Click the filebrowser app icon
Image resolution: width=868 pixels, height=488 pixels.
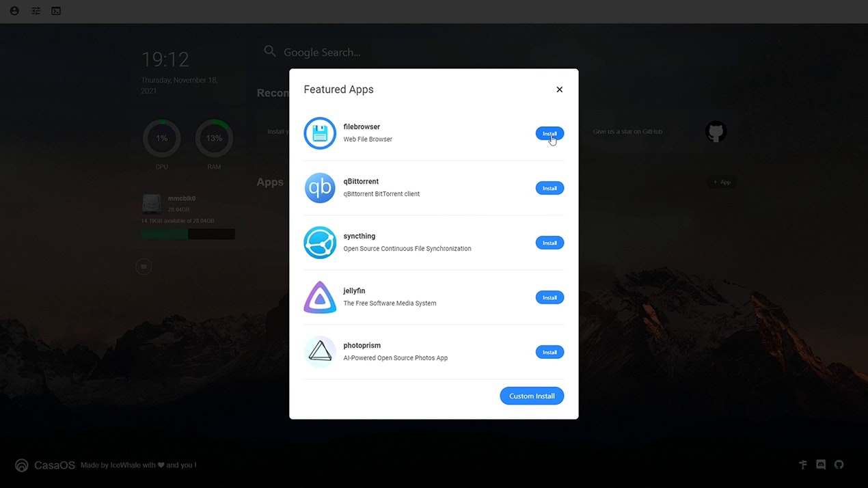(320, 133)
